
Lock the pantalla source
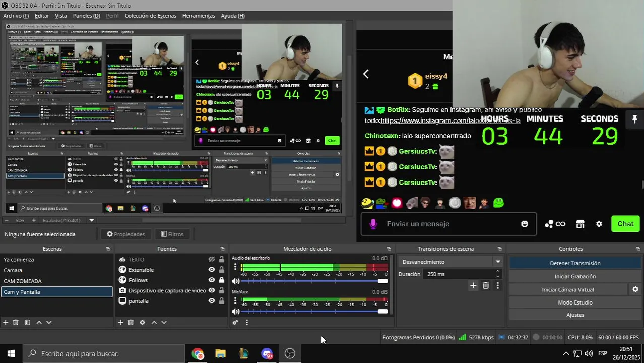tap(221, 301)
